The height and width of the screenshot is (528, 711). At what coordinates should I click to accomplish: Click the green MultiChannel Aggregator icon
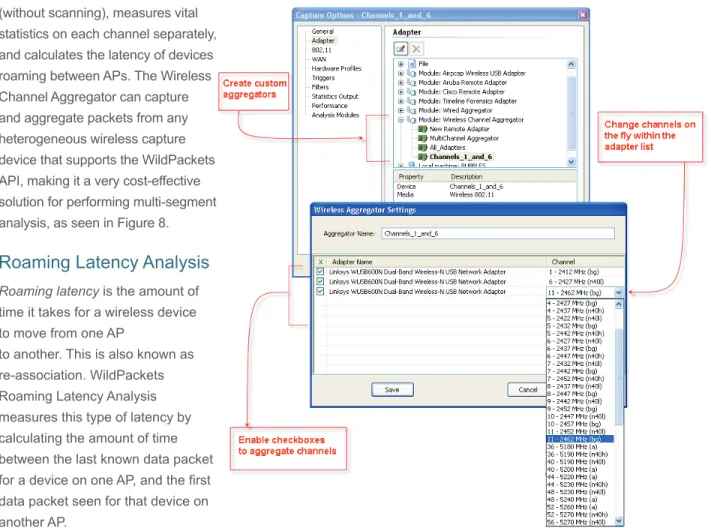[x=423, y=138]
